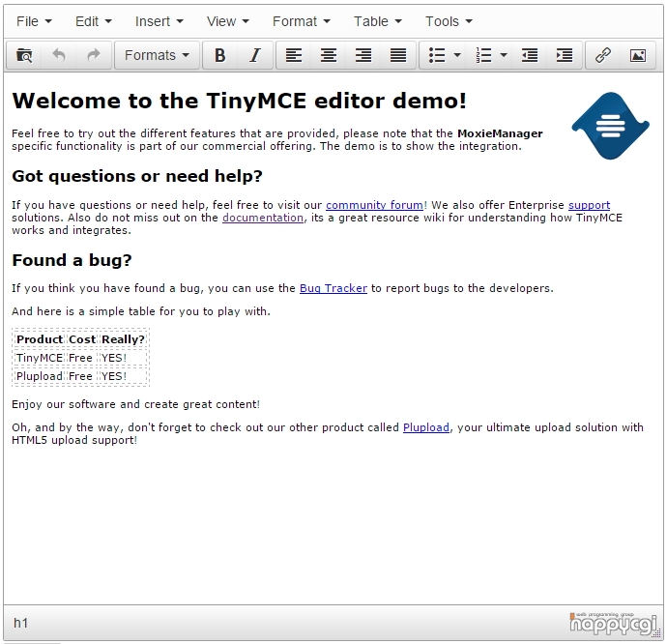Viewport: 667px width, 644px height.
Task: Visit the Bug Tracker link
Action: coord(333,288)
